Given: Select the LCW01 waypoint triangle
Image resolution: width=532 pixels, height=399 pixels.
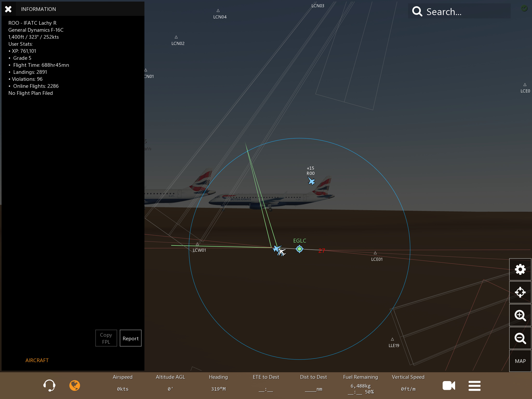Looking at the screenshot, I should 197,244.
